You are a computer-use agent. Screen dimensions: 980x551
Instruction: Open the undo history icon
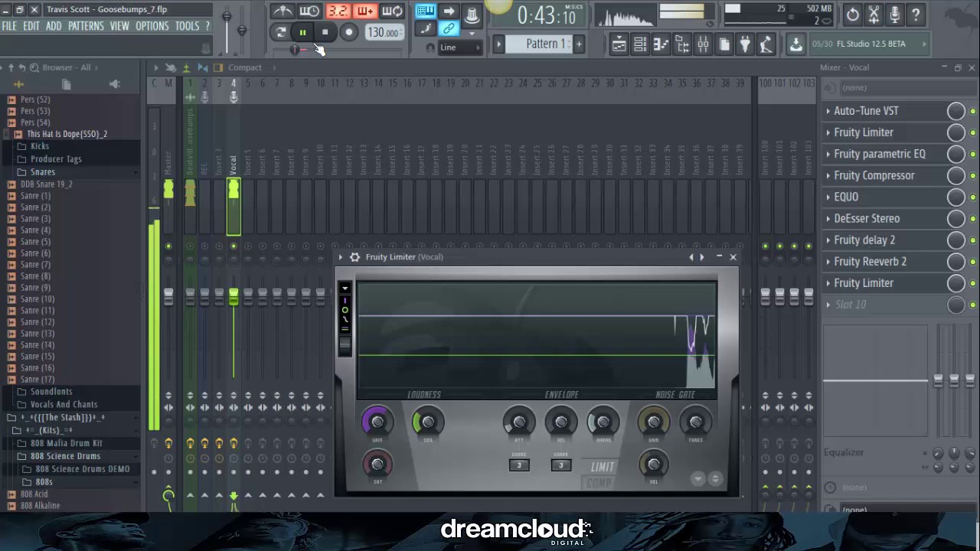point(852,15)
